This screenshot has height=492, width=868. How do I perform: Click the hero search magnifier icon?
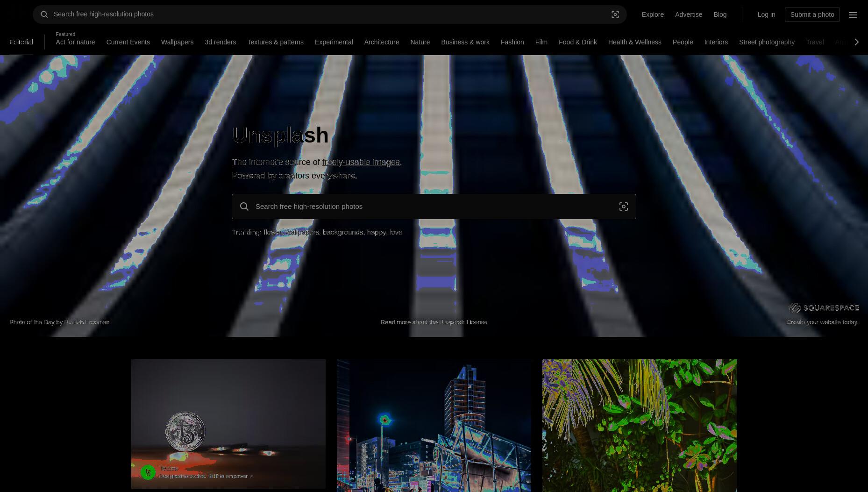pos(244,207)
